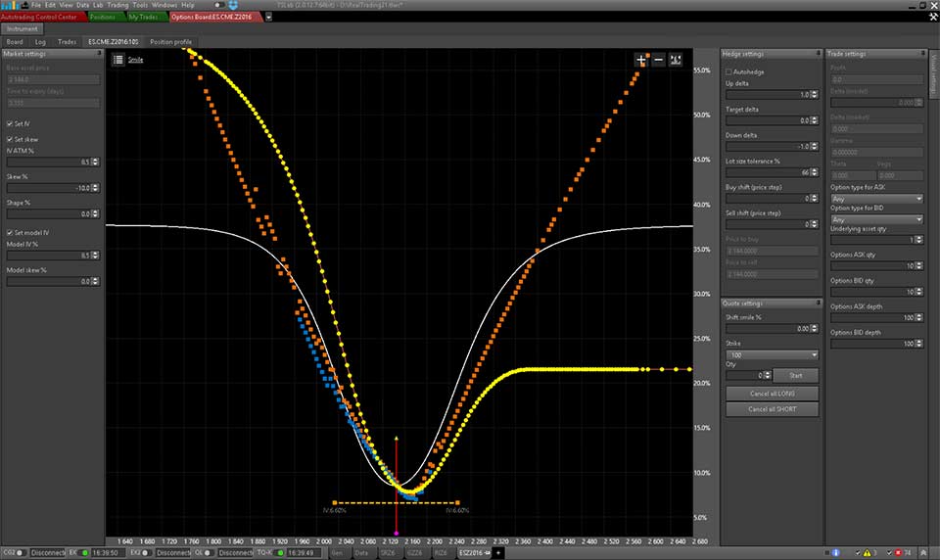Expand status bar with chevron arrow

point(923,552)
